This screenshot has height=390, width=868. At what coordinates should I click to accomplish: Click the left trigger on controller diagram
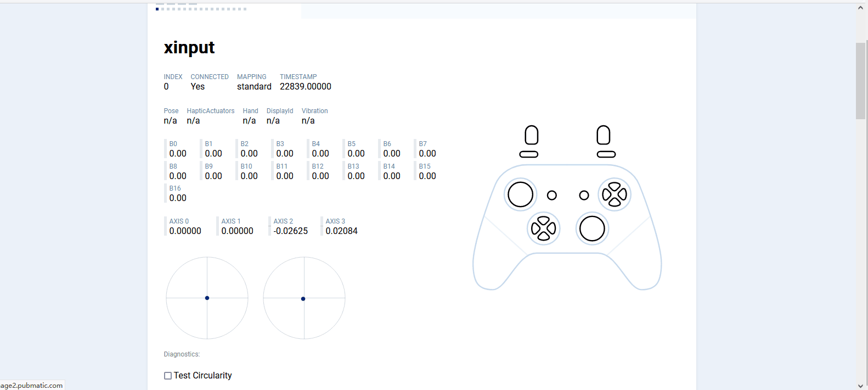click(531, 135)
